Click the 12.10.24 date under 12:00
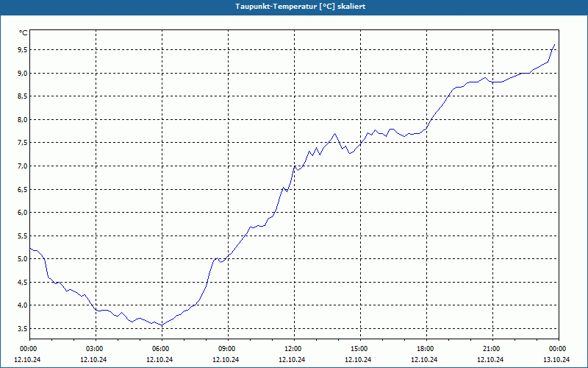Image resolution: width=588 pixels, height=368 pixels. pyautogui.click(x=292, y=359)
